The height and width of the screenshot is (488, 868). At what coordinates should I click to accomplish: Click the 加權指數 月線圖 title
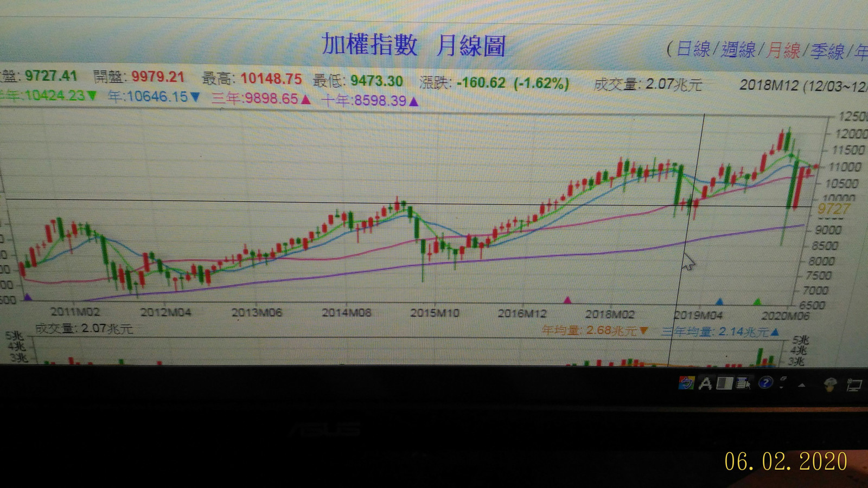(x=413, y=45)
